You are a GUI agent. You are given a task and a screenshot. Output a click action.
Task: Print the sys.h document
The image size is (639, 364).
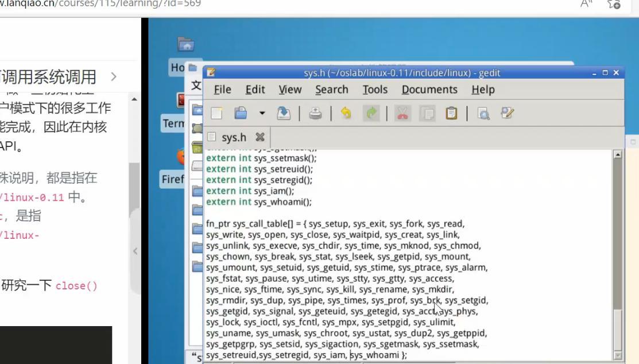pos(315,113)
